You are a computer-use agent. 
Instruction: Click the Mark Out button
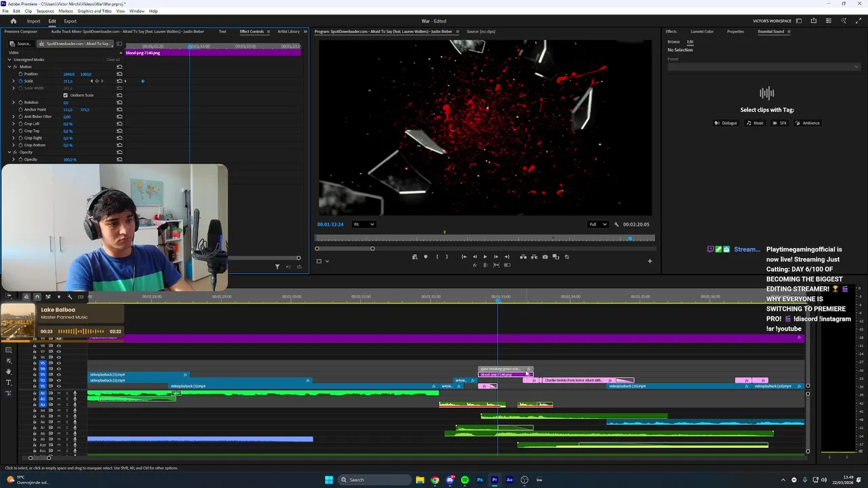[447, 257]
